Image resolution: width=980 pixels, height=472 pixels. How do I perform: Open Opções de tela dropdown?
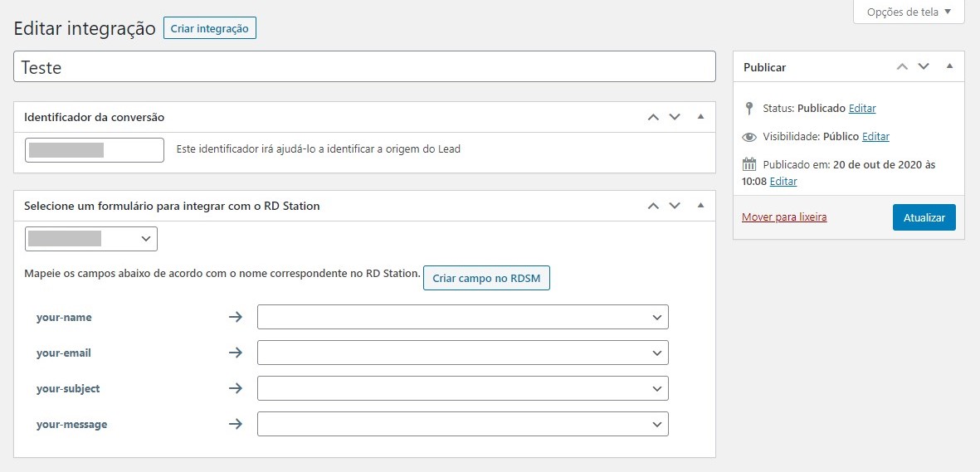click(909, 12)
